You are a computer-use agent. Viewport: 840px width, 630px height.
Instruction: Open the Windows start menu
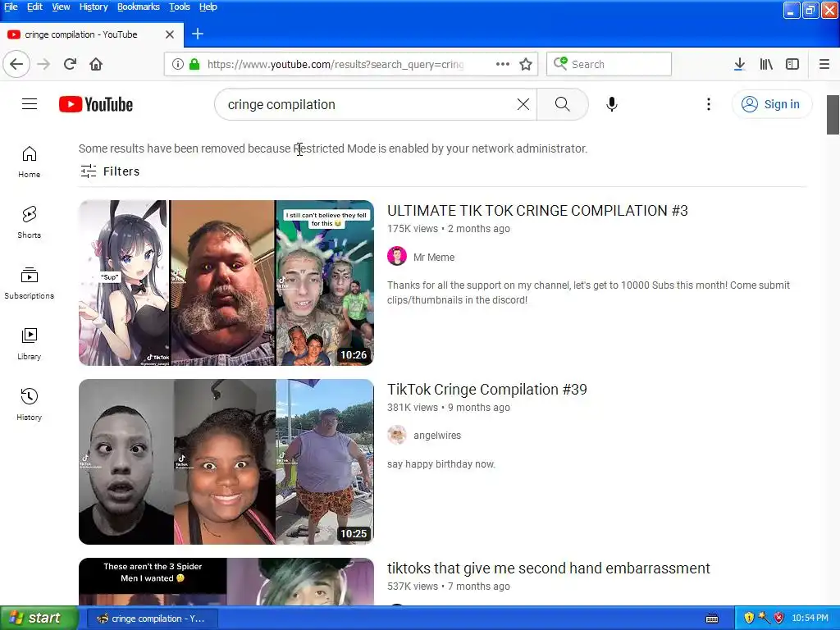pos(39,618)
